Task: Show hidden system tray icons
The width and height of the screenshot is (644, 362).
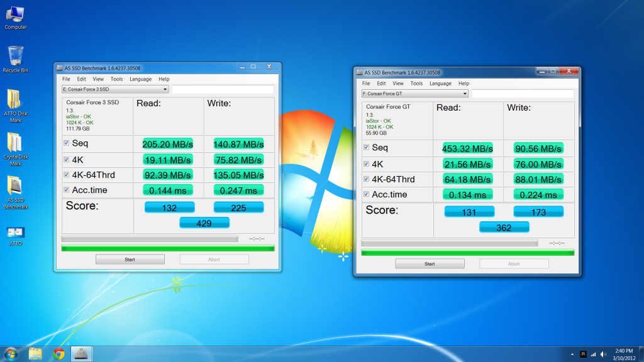Action: click(572, 354)
